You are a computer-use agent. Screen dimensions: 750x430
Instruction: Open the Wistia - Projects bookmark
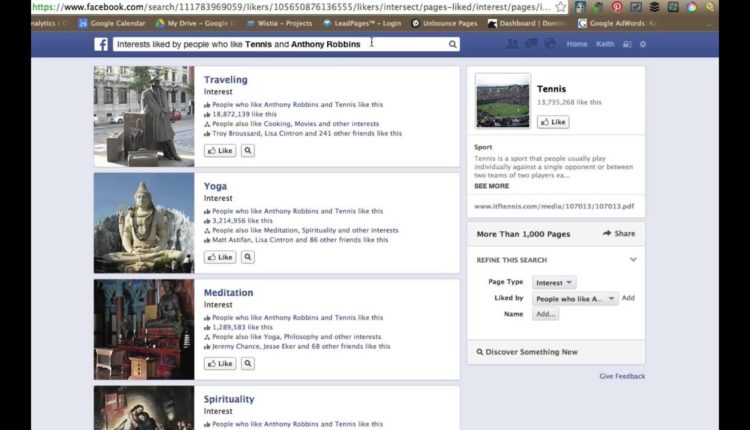(x=279, y=23)
